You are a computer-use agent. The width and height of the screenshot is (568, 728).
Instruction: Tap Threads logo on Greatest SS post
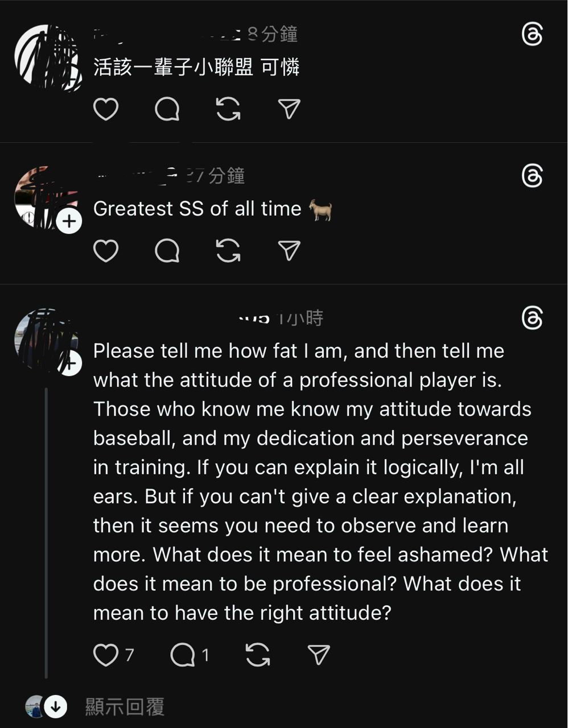point(532,176)
